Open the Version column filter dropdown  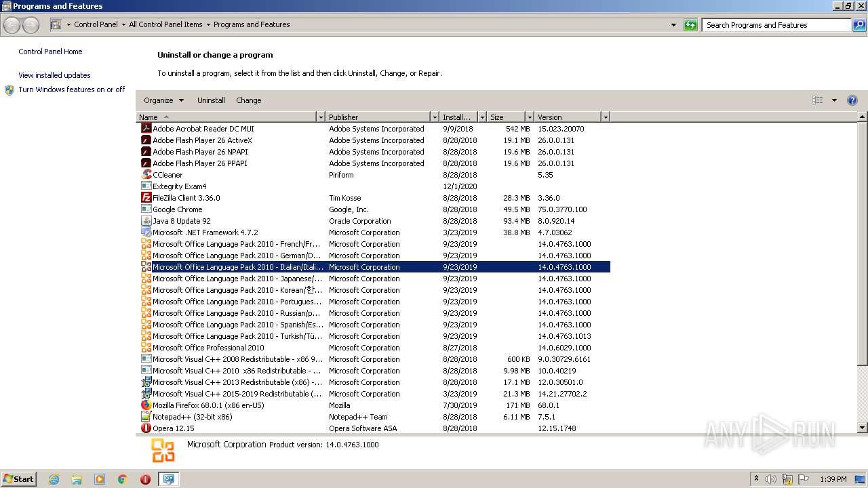pyautogui.click(x=606, y=117)
